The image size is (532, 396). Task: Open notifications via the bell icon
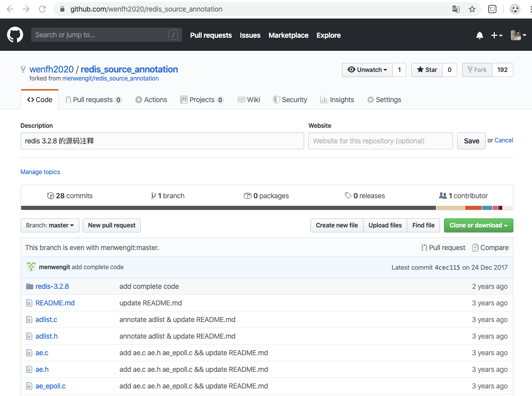pos(479,35)
